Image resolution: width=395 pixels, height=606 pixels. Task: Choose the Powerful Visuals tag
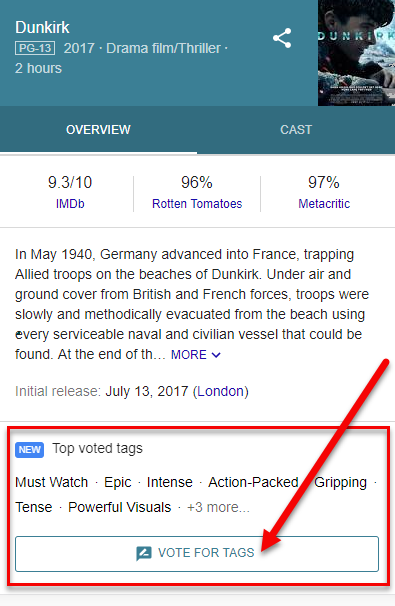(119, 507)
